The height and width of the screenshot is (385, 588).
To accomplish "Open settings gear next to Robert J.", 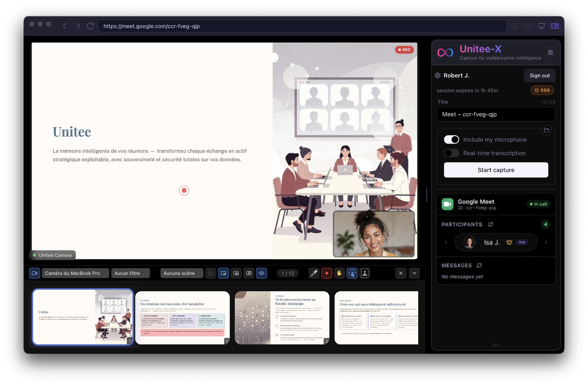I will (x=438, y=76).
